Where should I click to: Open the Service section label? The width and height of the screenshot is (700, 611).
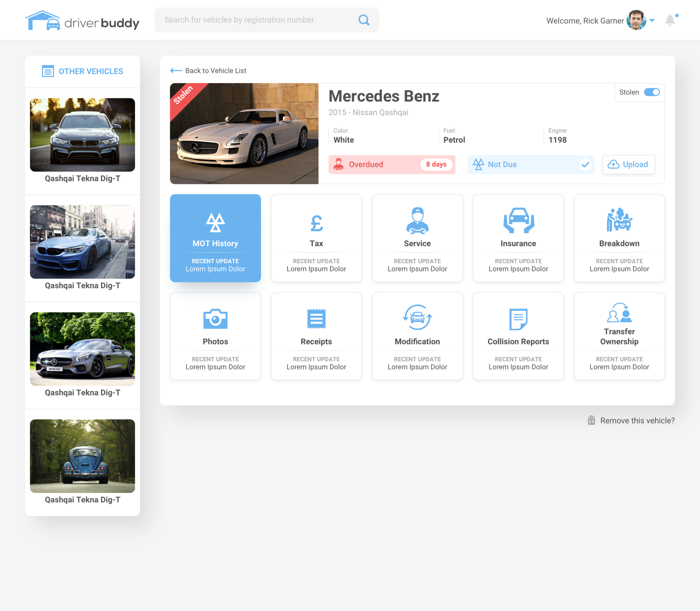click(417, 243)
